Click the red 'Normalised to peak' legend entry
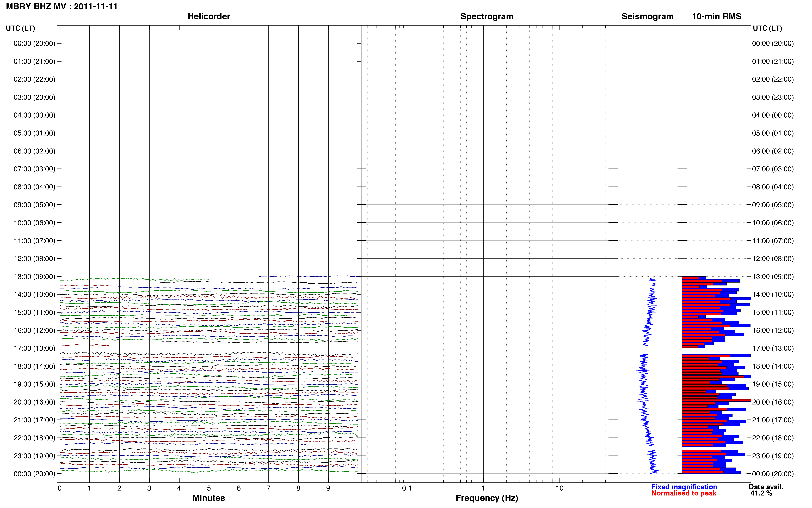The height and width of the screenshot is (508, 812). click(x=684, y=493)
